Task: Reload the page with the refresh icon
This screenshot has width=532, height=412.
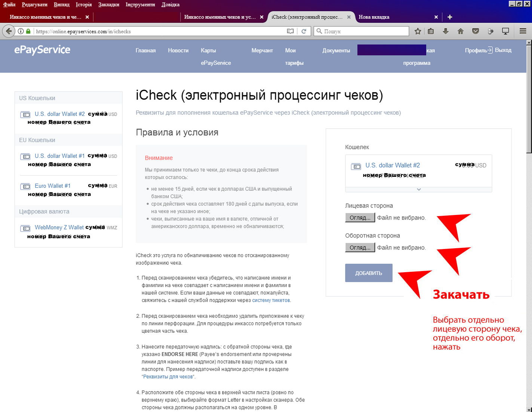Action: point(304,31)
